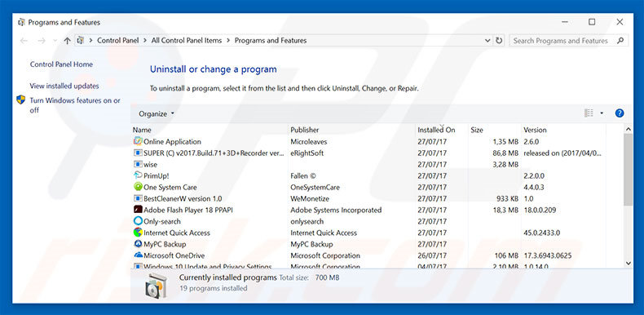Click the refresh address bar icon
The height and width of the screenshot is (315, 644).
(499, 40)
